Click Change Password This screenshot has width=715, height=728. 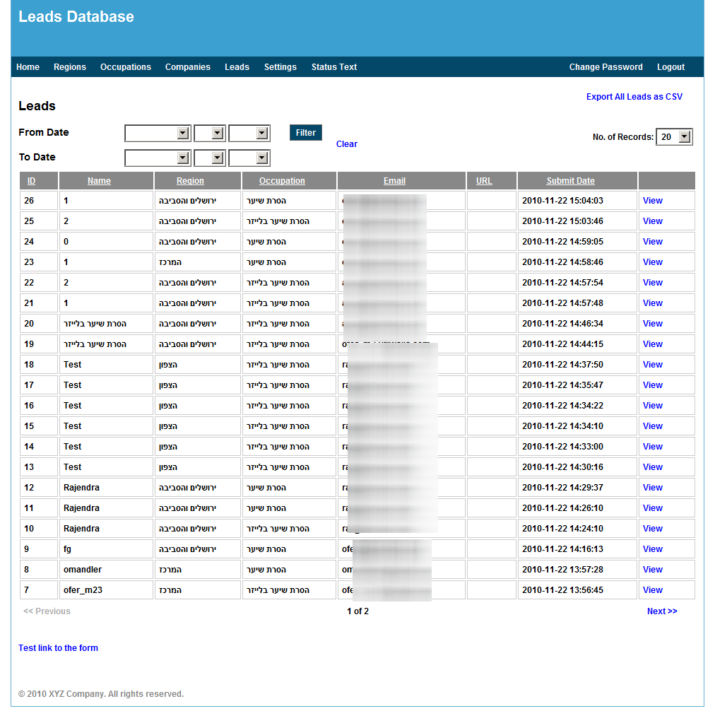pos(605,67)
